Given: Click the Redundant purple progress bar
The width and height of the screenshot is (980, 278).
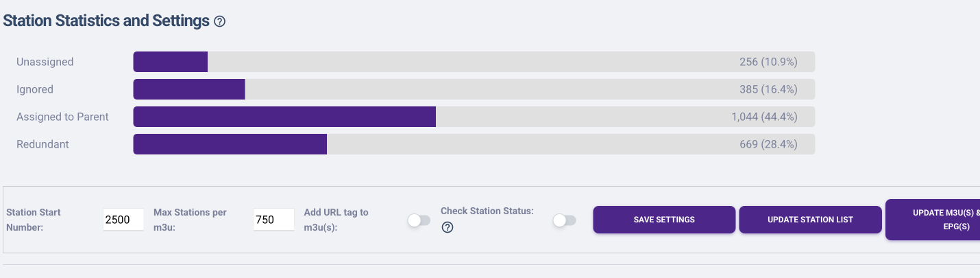Looking at the screenshot, I should click(x=230, y=144).
